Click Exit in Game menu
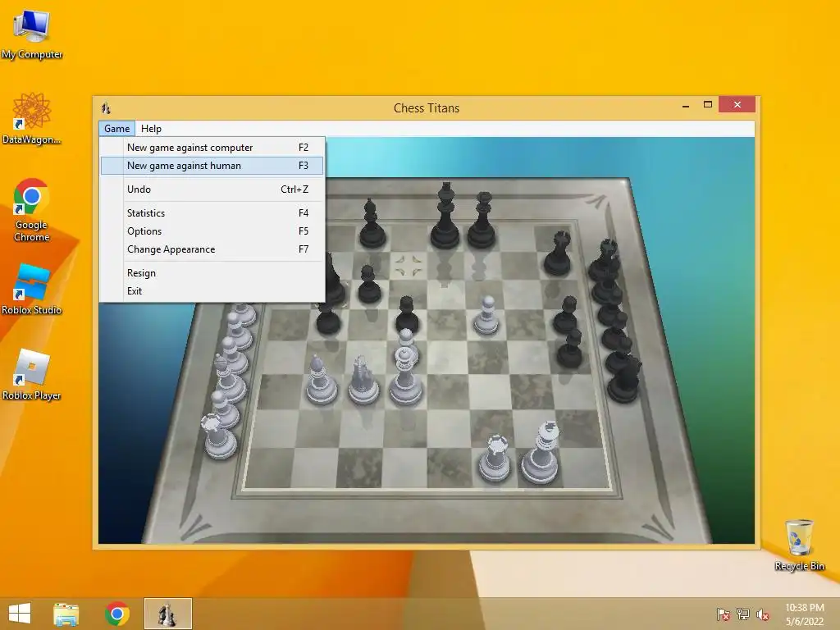This screenshot has width=840, height=630. 212,291
